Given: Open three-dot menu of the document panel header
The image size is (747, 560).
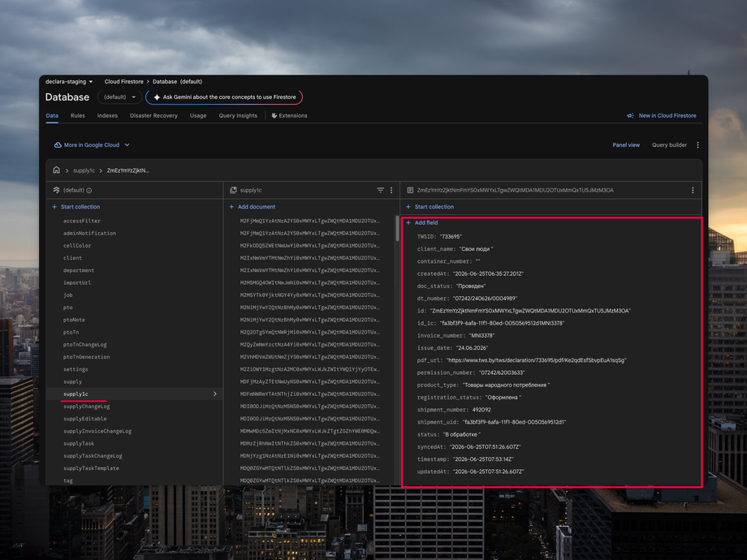Looking at the screenshot, I should coord(693,190).
